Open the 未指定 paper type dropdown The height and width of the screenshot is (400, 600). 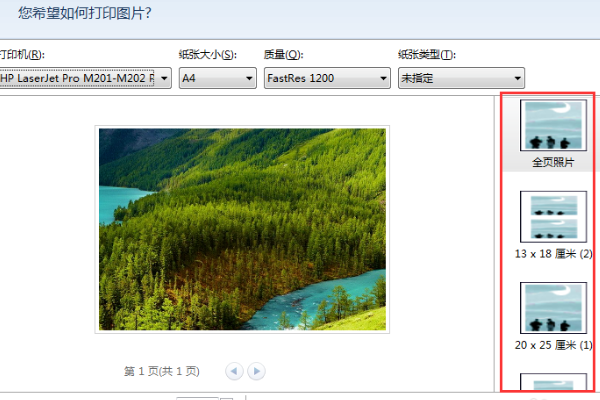pos(461,78)
